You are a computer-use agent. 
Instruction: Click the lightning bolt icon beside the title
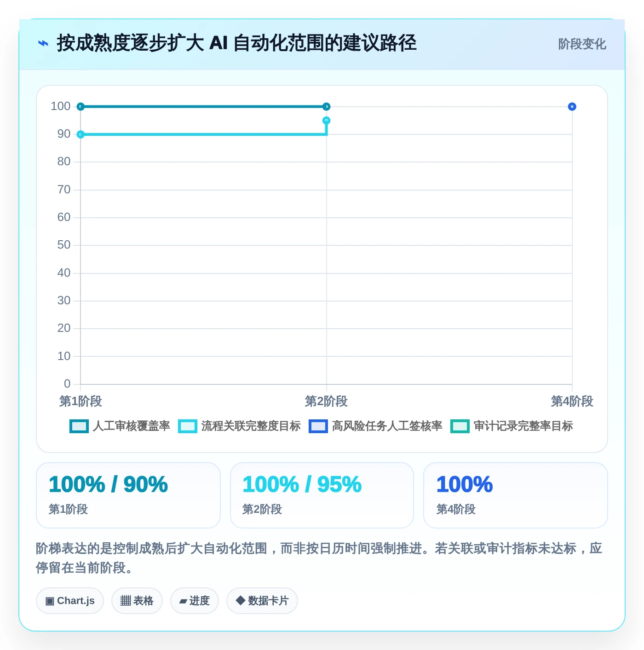pos(43,44)
